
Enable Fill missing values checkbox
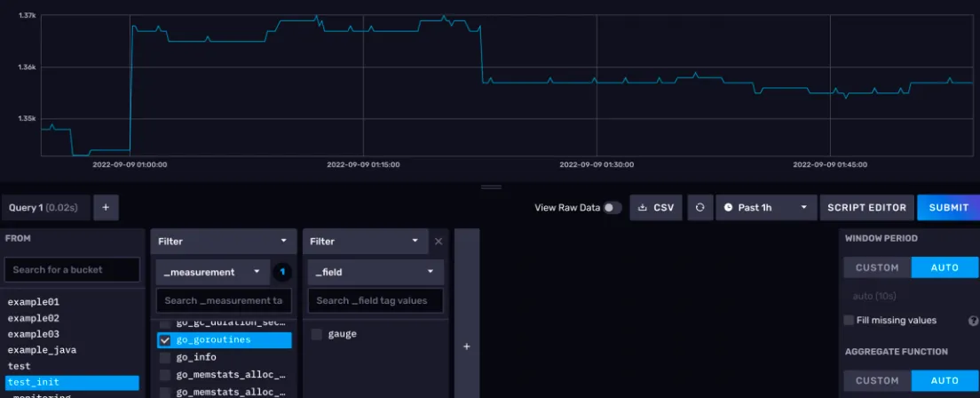850,320
